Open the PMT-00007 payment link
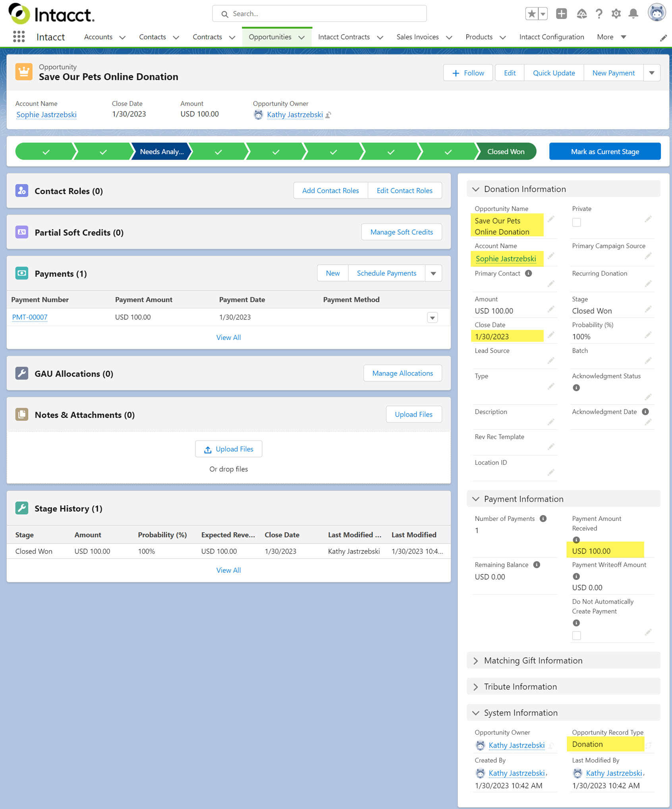Image resolution: width=672 pixels, height=809 pixels. point(30,317)
